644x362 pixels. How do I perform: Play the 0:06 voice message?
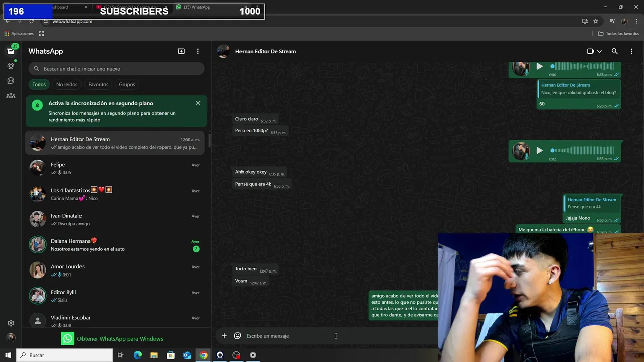(539, 66)
